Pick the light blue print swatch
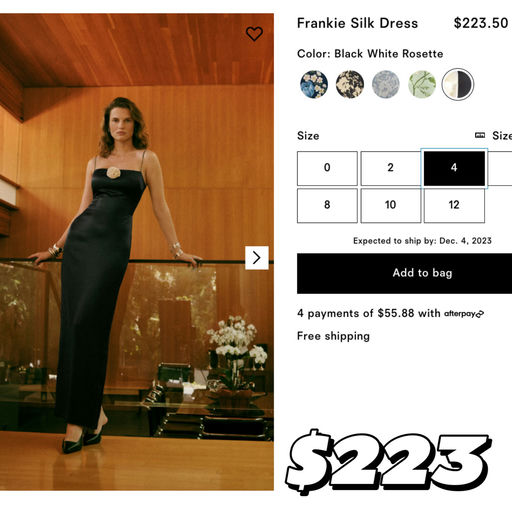The width and height of the screenshot is (512, 512). click(x=386, y=84)
